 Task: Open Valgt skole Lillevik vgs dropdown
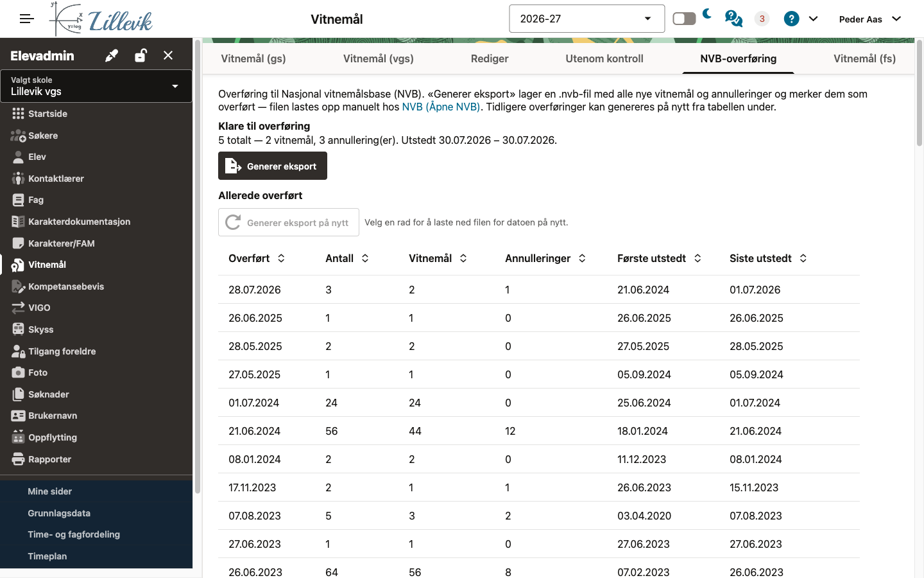96,86
